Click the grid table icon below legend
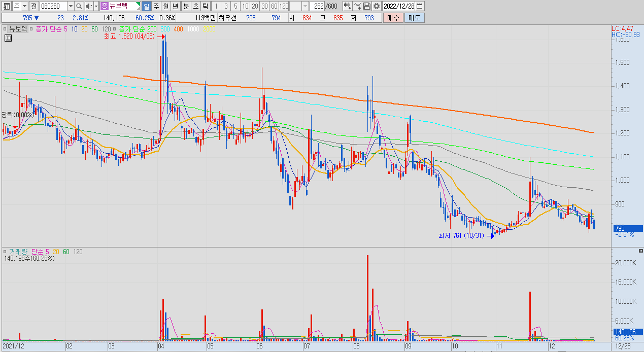The image size is (644, 352). coord(8,38)
